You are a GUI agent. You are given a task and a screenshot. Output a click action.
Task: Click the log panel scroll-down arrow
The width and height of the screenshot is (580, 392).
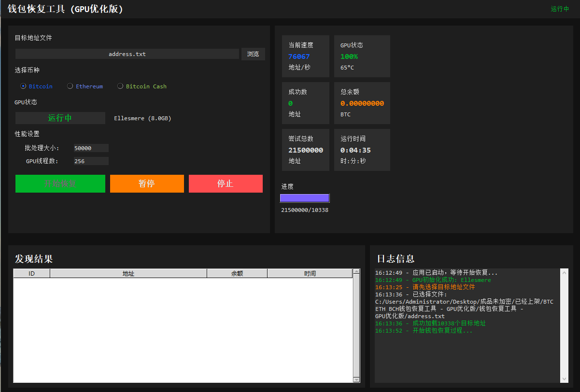pyautogui.click(x=564, y=379)
